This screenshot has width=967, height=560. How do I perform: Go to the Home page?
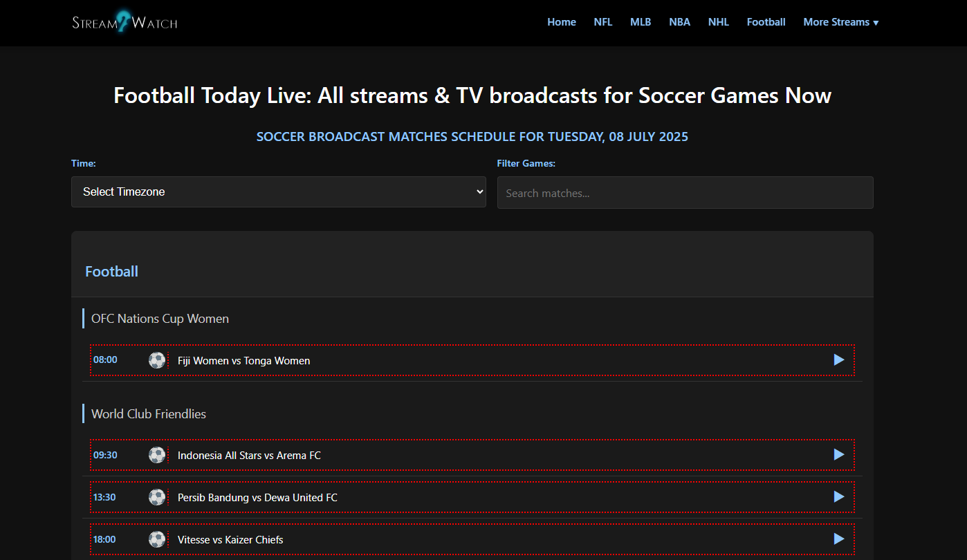562,22
